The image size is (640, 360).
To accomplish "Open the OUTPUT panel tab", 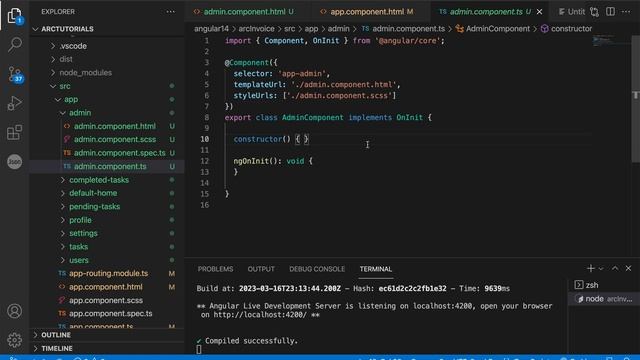I will 261,269.
